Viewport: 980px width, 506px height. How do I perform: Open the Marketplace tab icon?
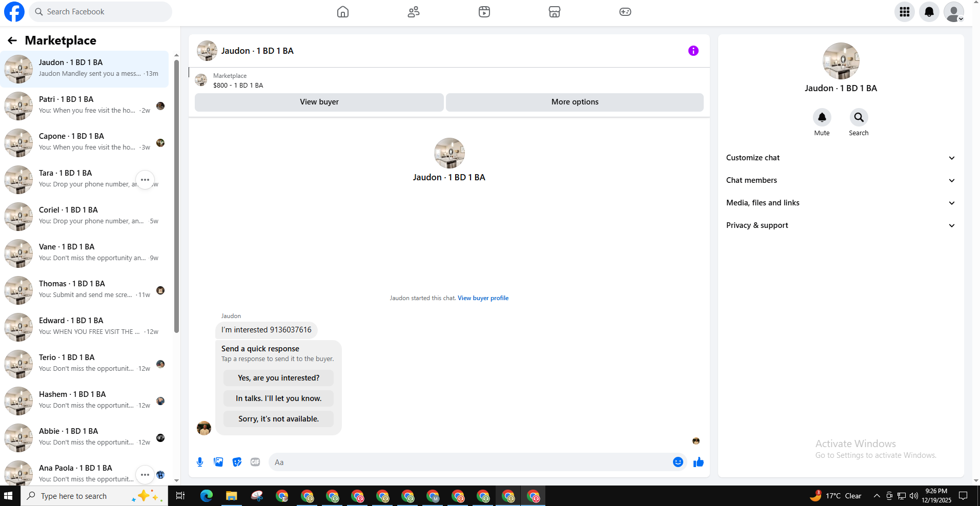tap(555, 12)
